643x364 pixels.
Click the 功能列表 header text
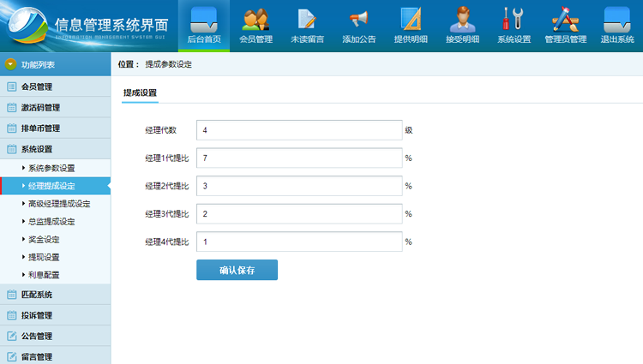coord(38,65)
